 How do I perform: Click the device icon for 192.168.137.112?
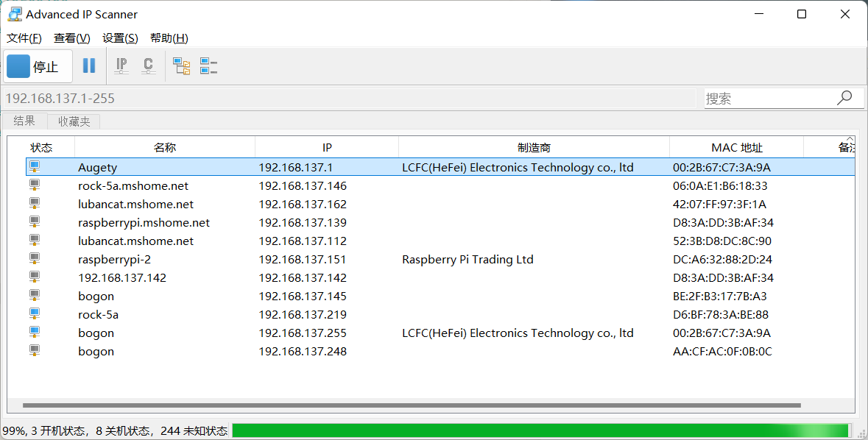pos(35,240)
